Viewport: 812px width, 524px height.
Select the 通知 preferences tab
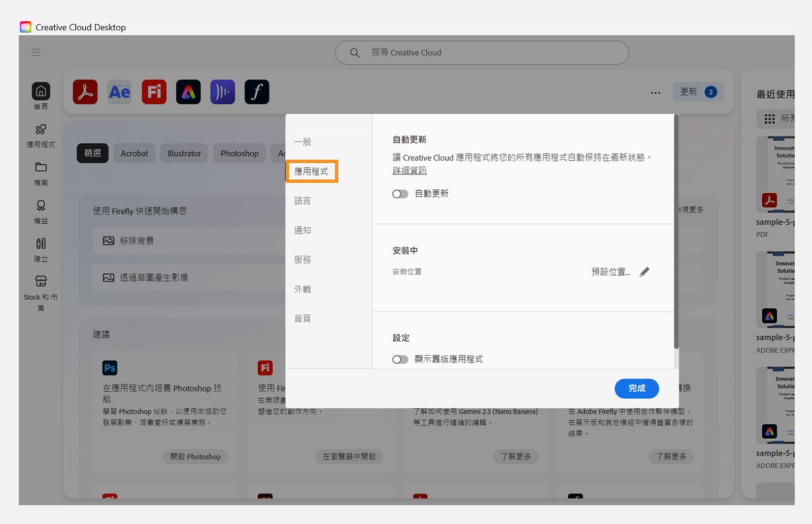303,230
